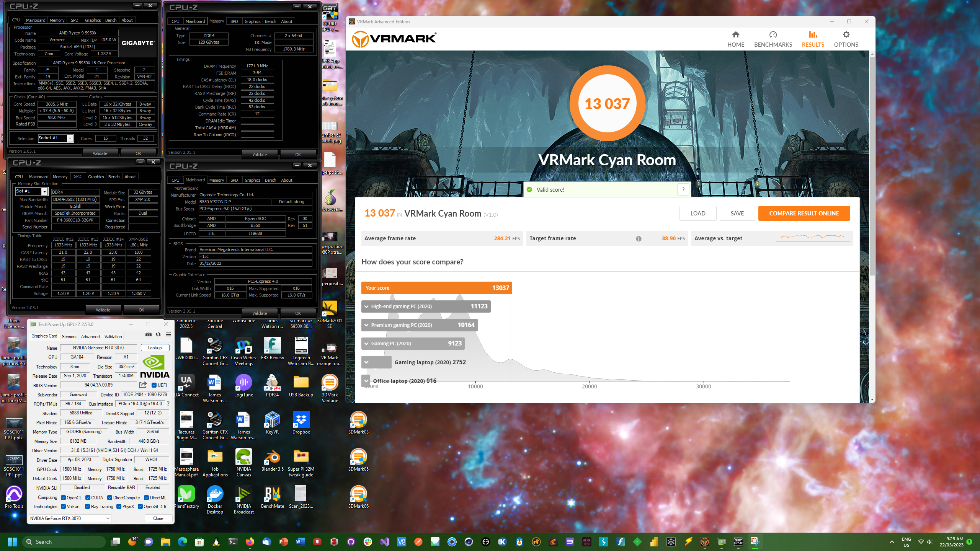This screenshot has height=551, width=980.
Task: Open the 3DMark06 desktop icon
Action: 358,497
